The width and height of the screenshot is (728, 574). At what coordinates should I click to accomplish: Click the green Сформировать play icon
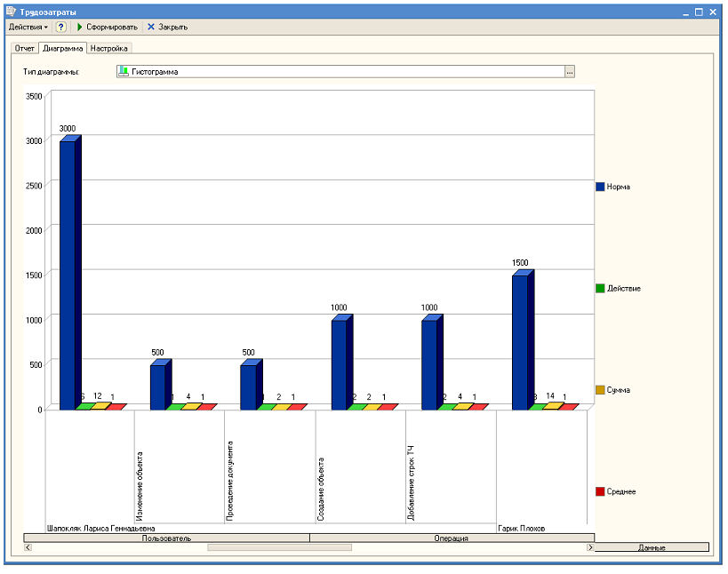click(x=80, y=27)
